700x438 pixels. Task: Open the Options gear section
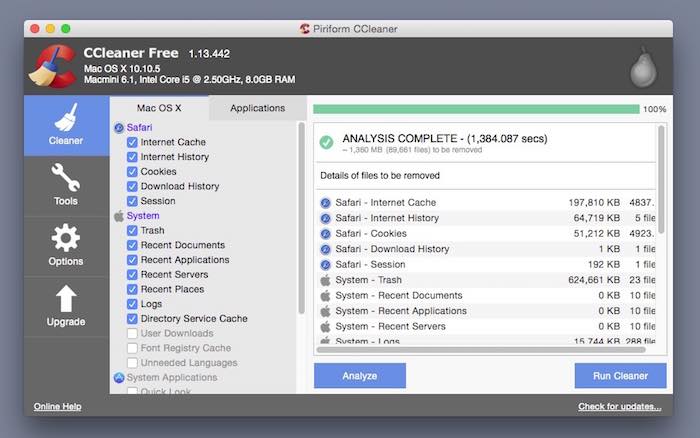pyautogui.click(x=66, y=246)
